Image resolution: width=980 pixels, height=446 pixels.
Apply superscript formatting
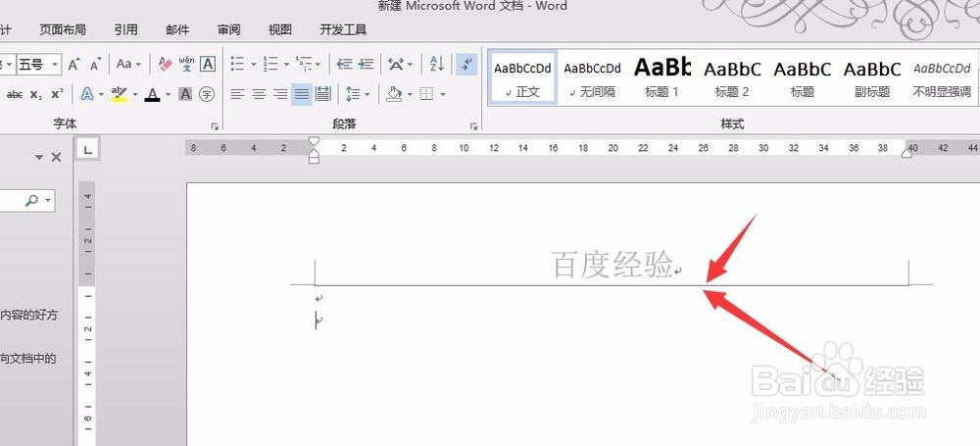(57, 94)
